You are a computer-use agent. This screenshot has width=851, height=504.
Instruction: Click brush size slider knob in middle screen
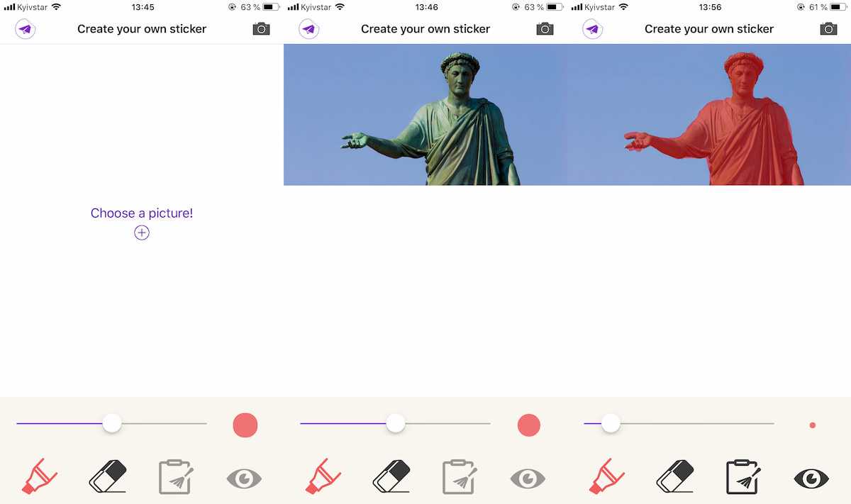[x=396, y=424]
